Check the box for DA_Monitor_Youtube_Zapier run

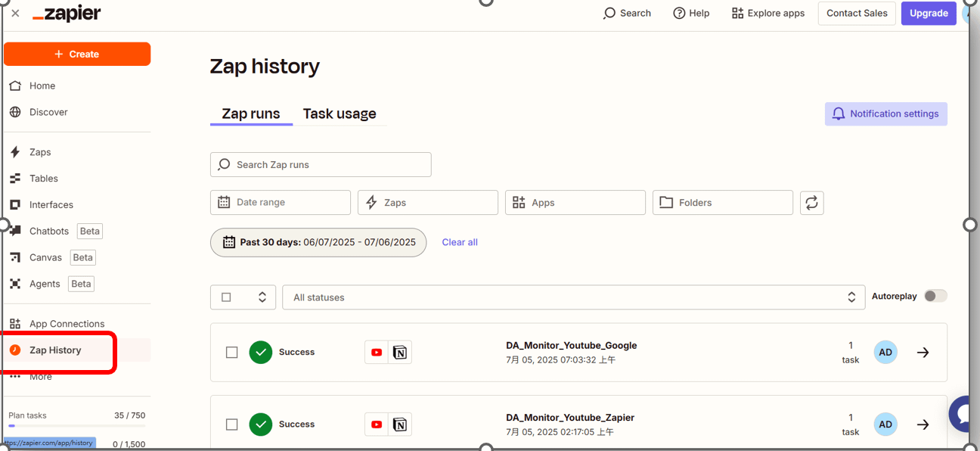[232, 425]
